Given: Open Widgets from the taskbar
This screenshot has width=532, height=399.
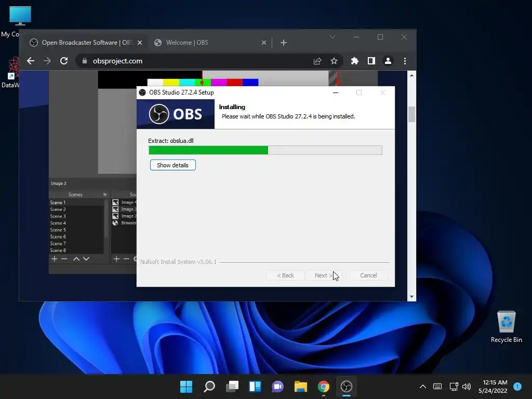Looking at the screenshot, I should pos(255,387).
